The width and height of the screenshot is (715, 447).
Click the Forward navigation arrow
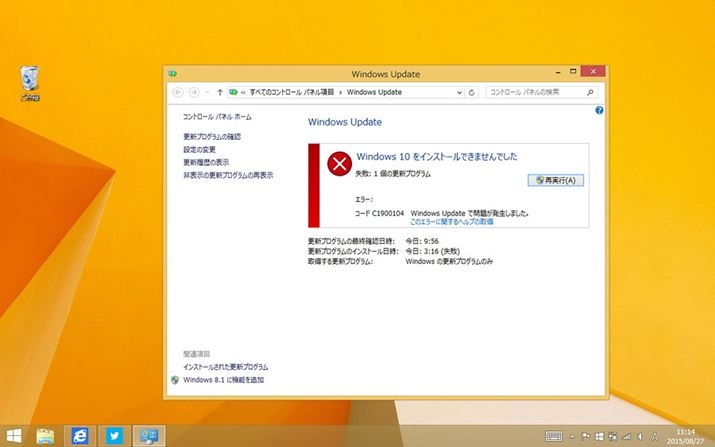click(x=194, y=92)
